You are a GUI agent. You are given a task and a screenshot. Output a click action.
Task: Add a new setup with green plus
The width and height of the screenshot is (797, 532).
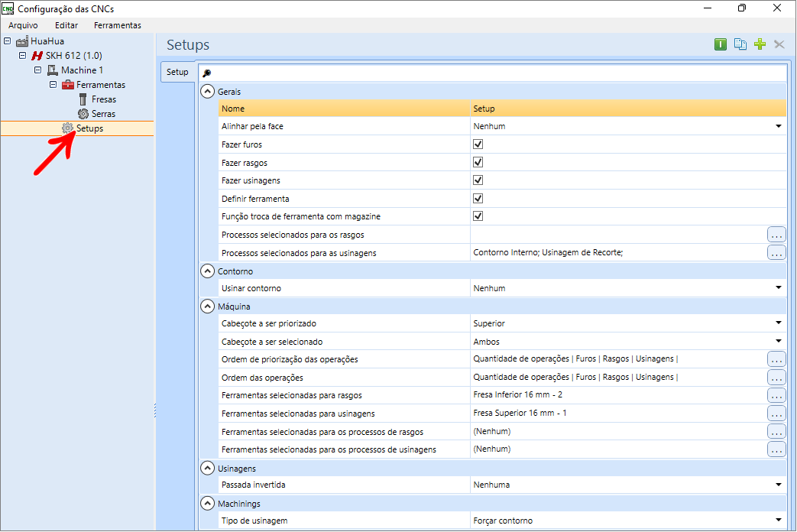pyautogui.click(x=760, y=45)
